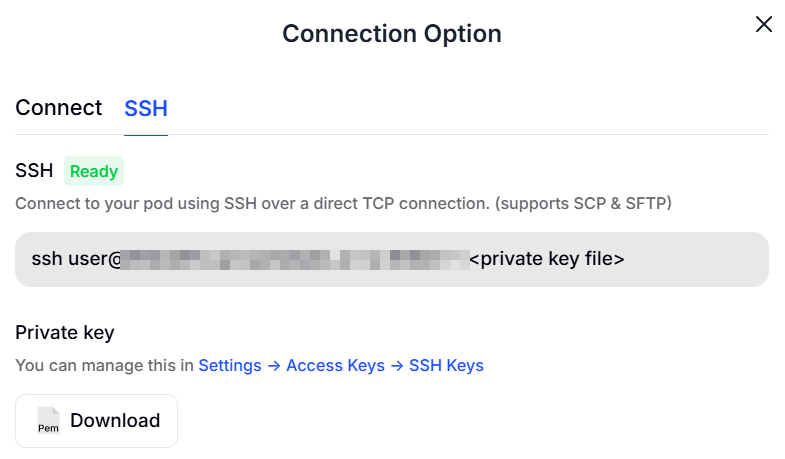The height and width of the screenshot is (459, 785).
Task: Close the Connection Option dialog
Action: click(763, 24)
